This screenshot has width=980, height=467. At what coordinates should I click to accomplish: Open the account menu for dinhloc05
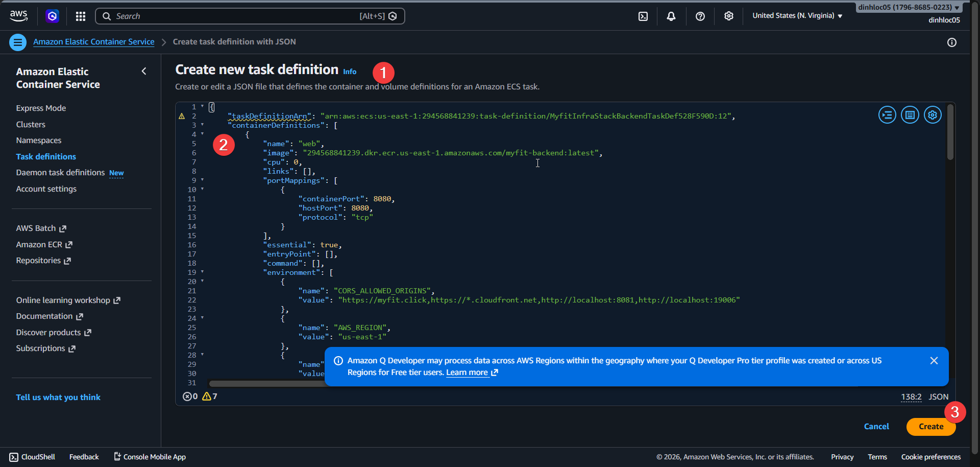pos(908,7)
